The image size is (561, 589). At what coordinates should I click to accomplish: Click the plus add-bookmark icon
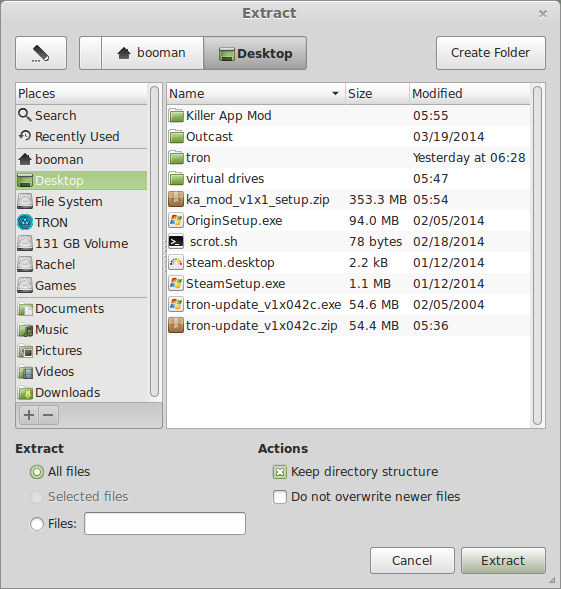(x=29, y=415)
